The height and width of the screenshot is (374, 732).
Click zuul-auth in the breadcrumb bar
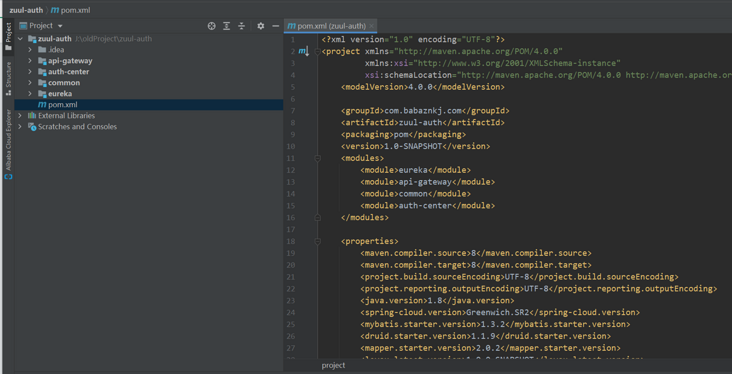point(26,10)
